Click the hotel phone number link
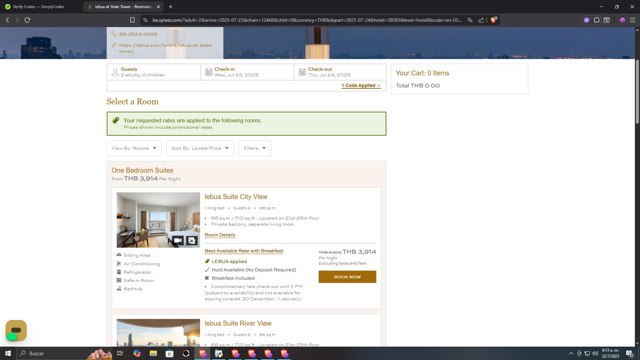640x360 pixels. click(138, 34)
